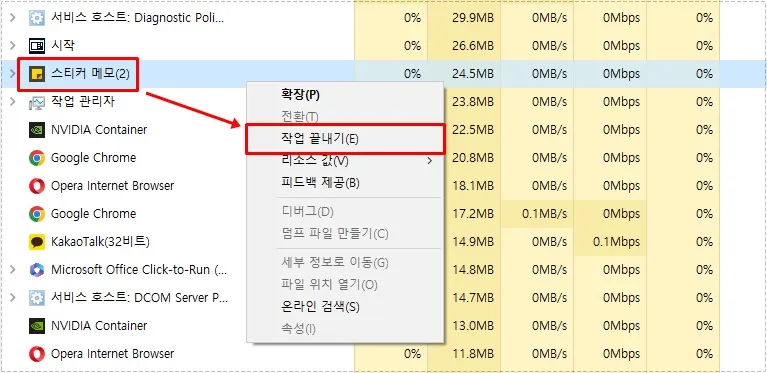Image resolution: width=767 pixels, height=373 pixels.
Task: Click the 속성(I) menu entry
Action: (x=298, y=328)
